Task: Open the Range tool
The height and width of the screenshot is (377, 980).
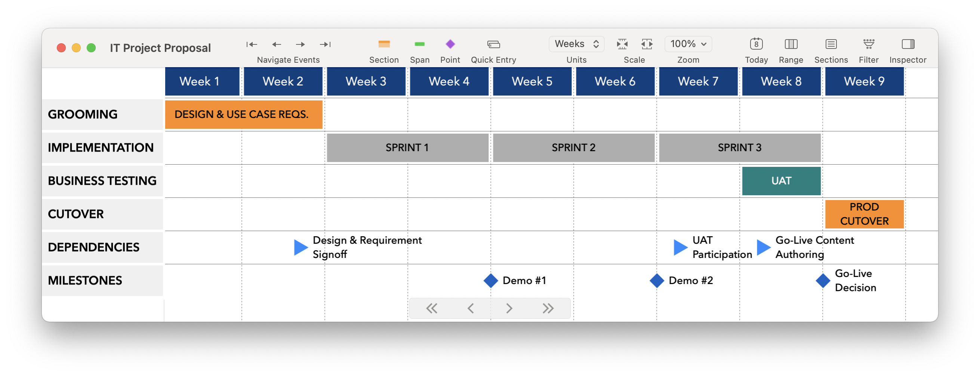Action: click(x=791, y=44)
